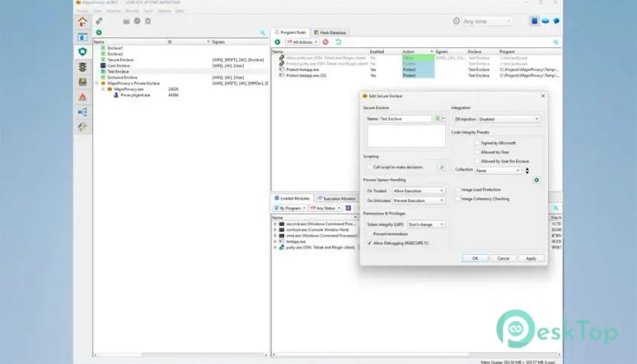
Task: Open the Dll Injection dropdown
Action: click(509, 119)
